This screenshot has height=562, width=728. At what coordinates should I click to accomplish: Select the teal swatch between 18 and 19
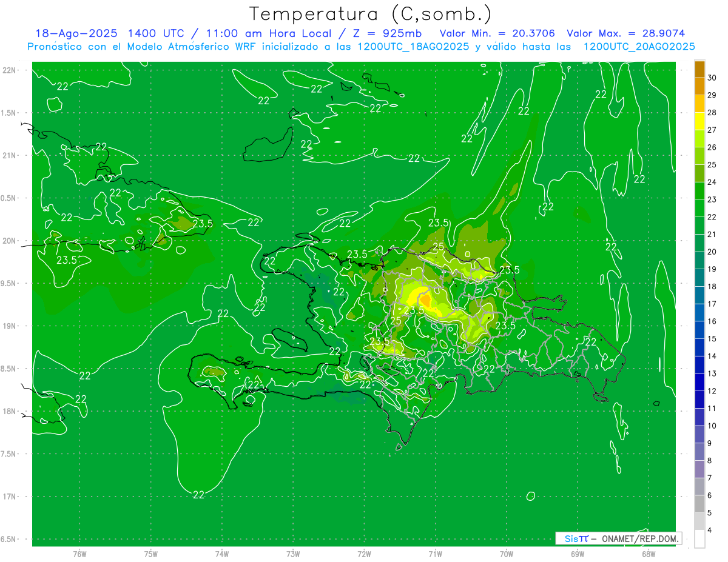tap(699, 278)
